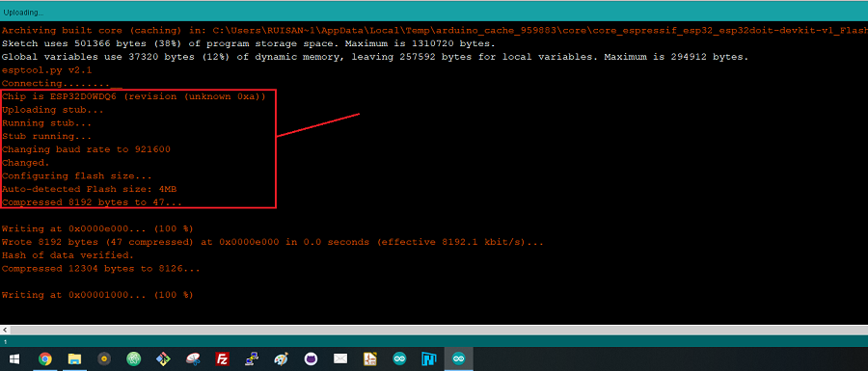Click the 'Configuring flash size...' line

(77, 175)
